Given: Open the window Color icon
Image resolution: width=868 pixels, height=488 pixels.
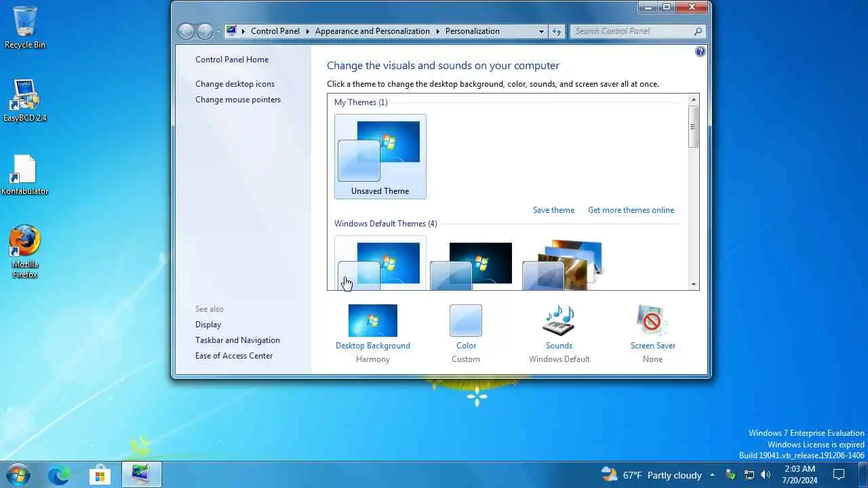Looking at the screenshot, I should pyautogui.click(x=466, y=321).
